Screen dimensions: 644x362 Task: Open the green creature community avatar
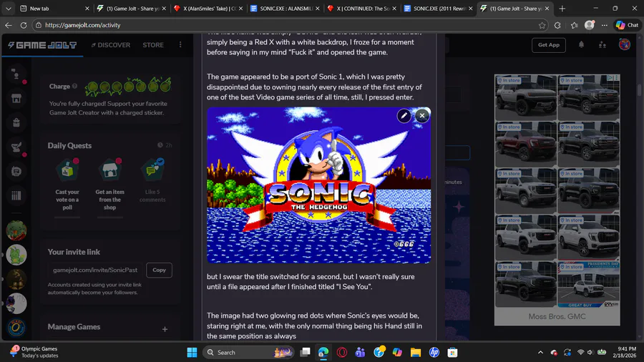tap(16, 255)
